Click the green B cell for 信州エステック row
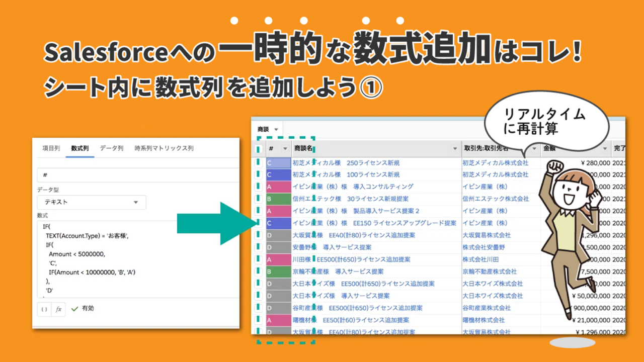 point(278,199)
